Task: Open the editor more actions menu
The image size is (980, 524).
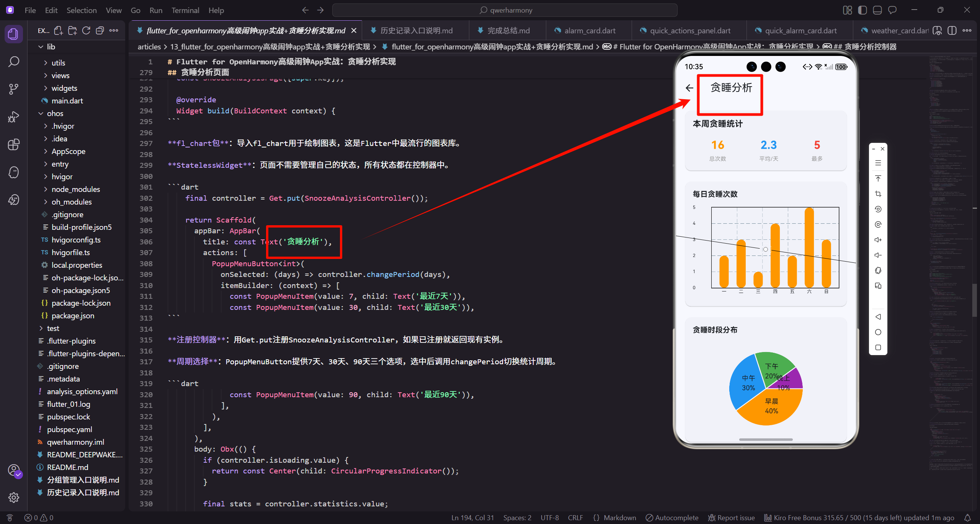Action: pyautogui.click(x=967, y=31)
